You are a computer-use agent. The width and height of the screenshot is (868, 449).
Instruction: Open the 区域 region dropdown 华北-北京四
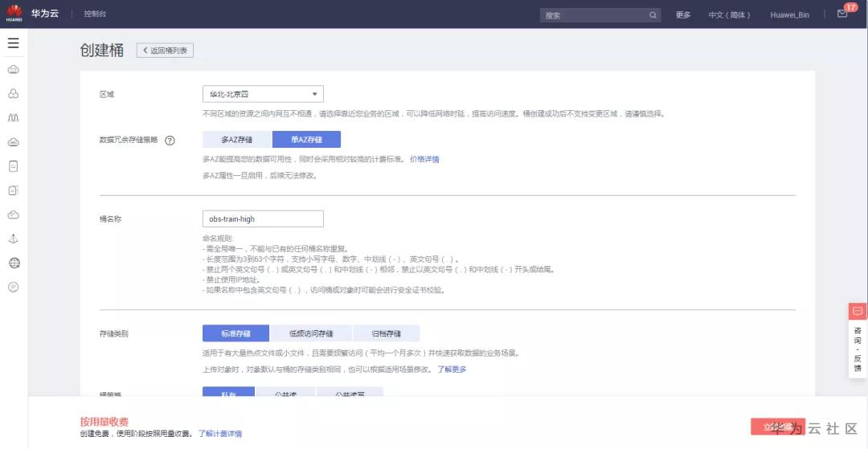coord(263,94)
